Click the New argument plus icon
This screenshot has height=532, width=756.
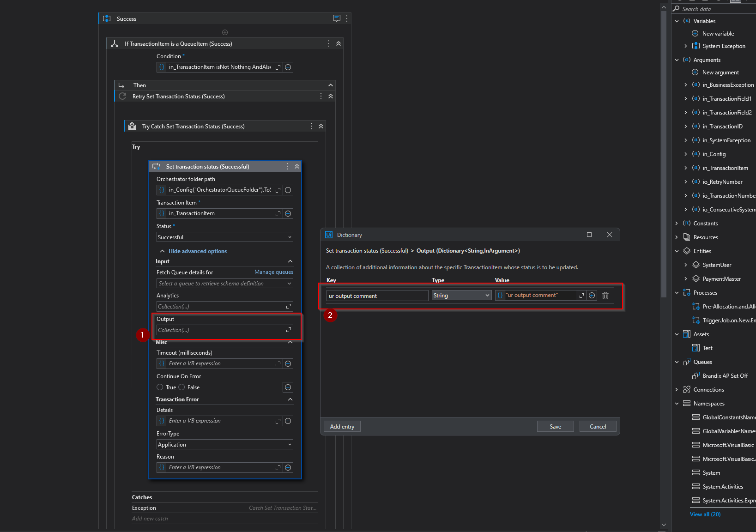695,72
